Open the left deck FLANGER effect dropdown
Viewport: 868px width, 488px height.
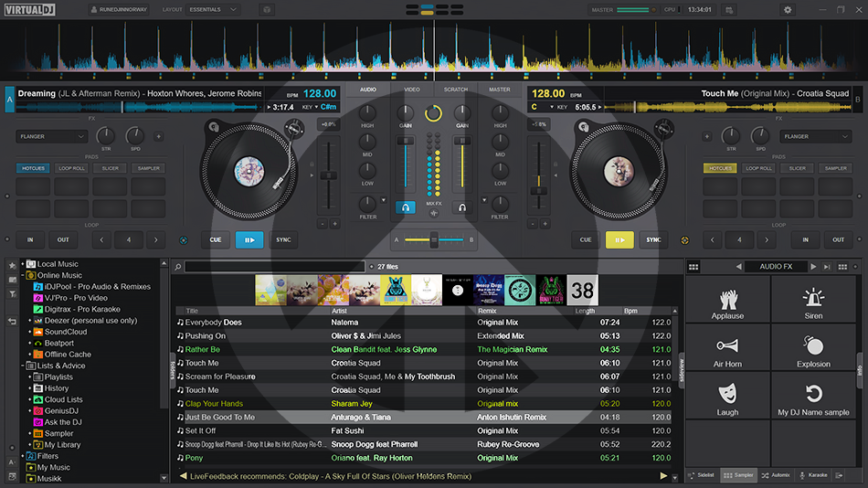click(x=51, y=137)
